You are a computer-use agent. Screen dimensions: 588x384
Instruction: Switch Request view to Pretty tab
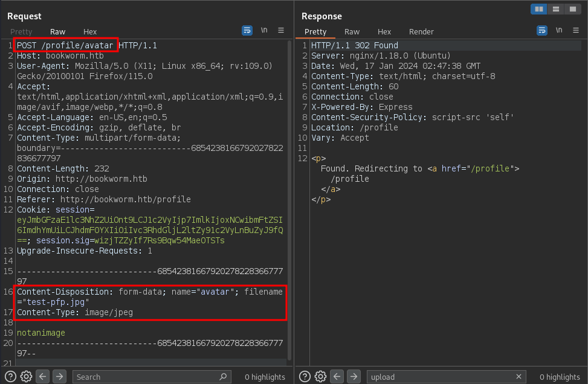pos(21,31)
